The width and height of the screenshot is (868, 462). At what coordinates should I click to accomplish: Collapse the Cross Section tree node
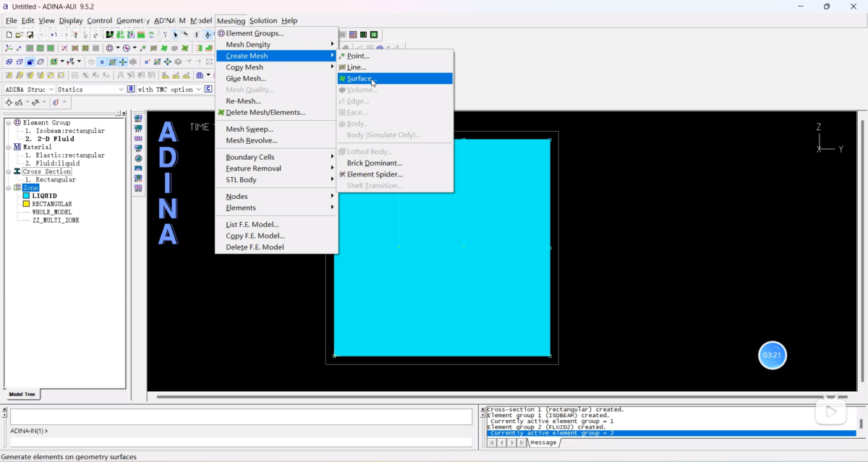(9, 171)
